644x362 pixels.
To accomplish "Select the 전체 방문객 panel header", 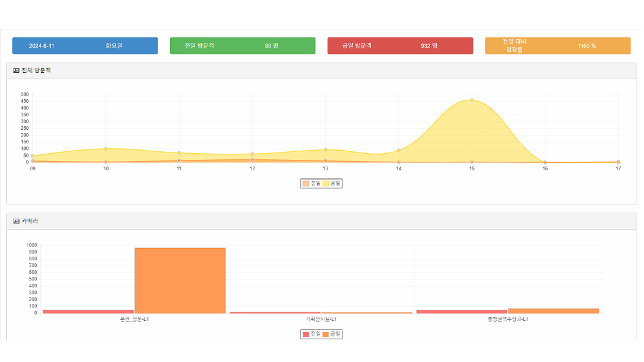I will coord(321,70).
